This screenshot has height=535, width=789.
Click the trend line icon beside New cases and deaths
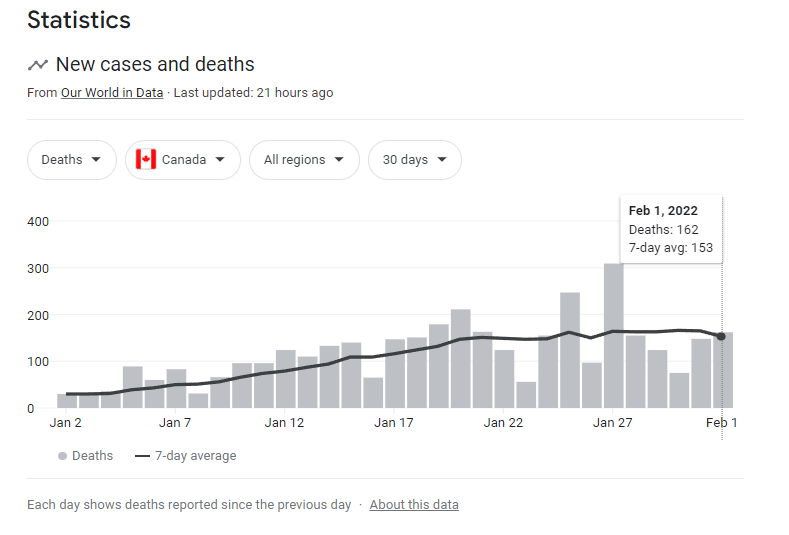[x=38, y=65]
